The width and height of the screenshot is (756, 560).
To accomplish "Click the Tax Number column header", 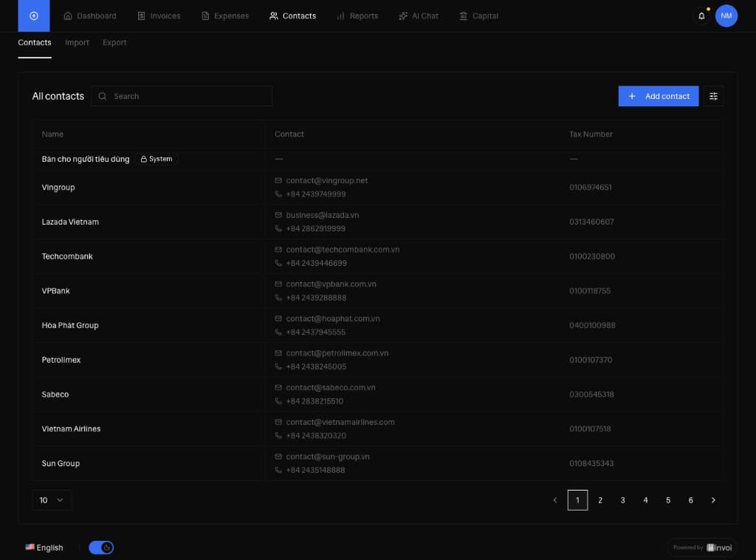I will click(591, 134).
